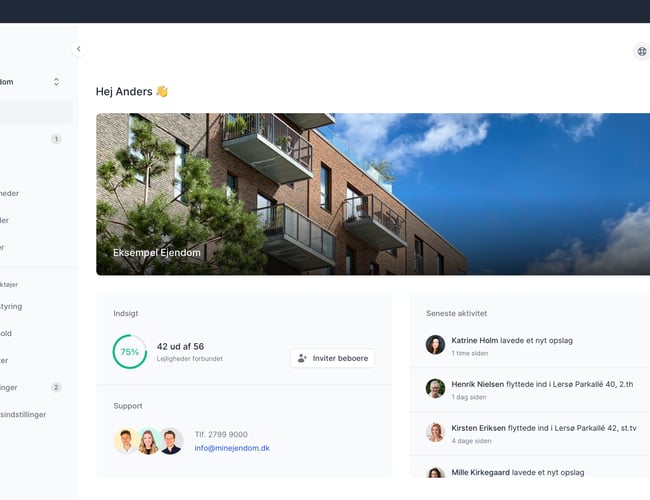Screen dimensions: 650x500
Task: Click the grid icon at top right
Action: click(642, 51)
